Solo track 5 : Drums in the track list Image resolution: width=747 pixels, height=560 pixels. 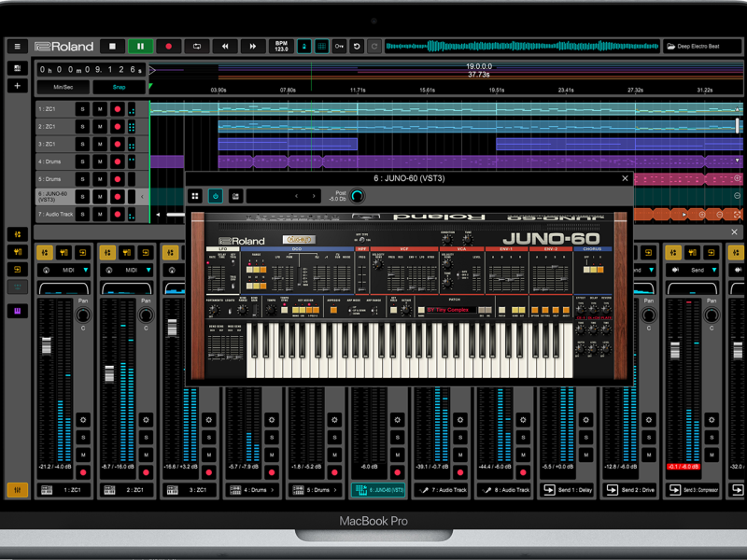(x=82, y=179)
